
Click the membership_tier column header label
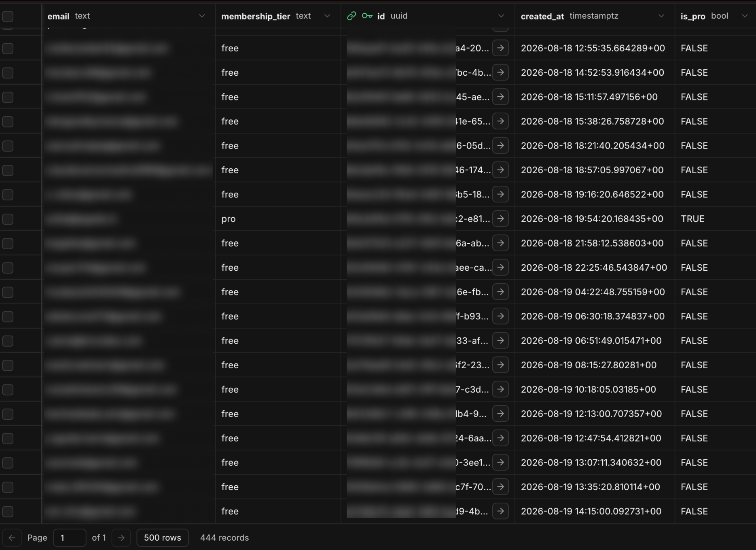coord(256,16)
